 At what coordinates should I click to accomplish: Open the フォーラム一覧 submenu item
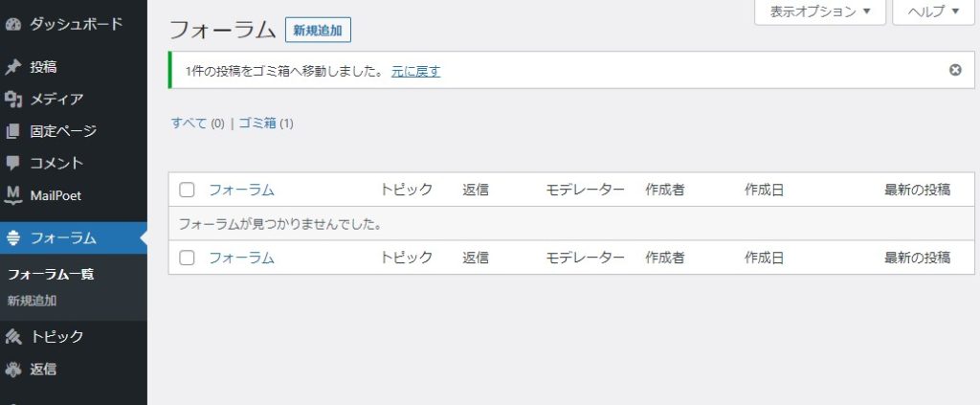(x=51, y=274)
